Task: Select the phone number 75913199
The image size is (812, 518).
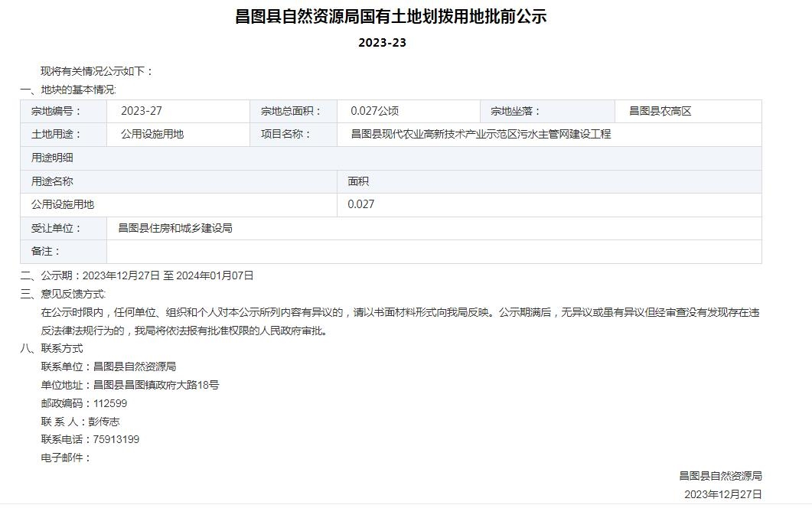Action: pos(116,440)
